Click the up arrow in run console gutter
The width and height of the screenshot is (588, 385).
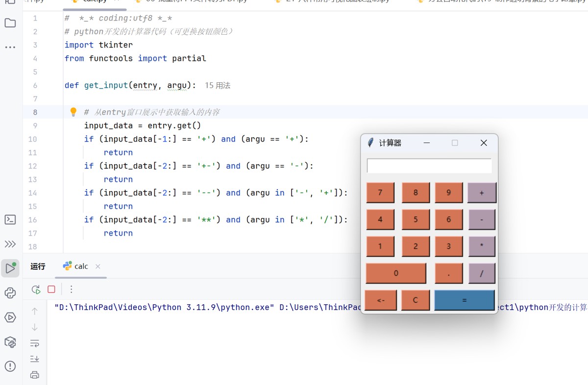click(x=35, y=311)
